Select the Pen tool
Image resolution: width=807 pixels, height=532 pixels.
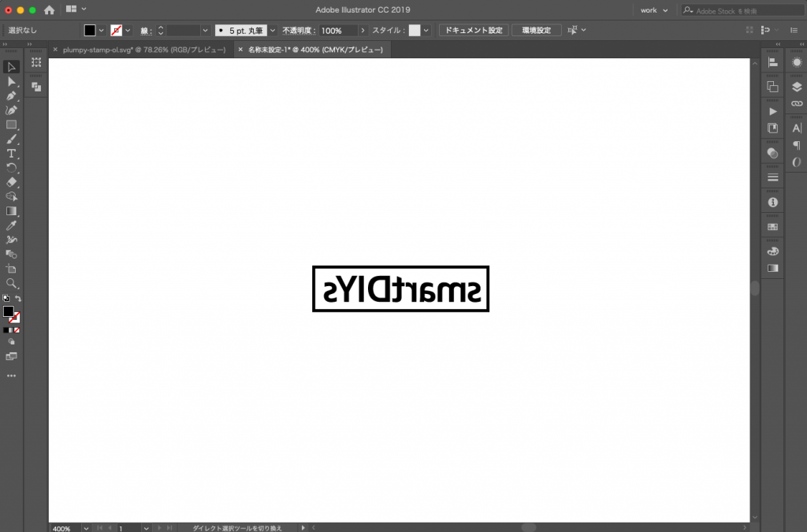[11, 95]
